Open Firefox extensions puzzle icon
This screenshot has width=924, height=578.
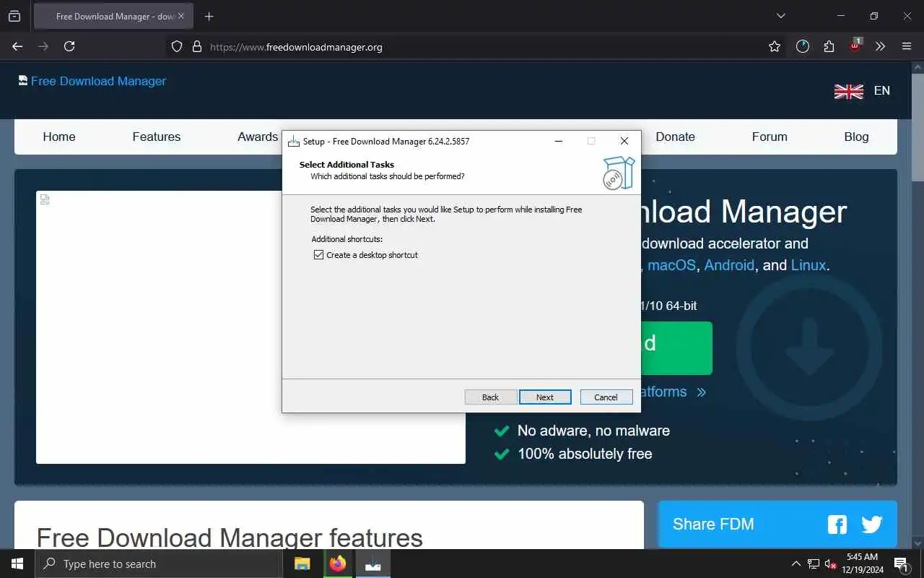pyautogui.click(x=829, y=46)
